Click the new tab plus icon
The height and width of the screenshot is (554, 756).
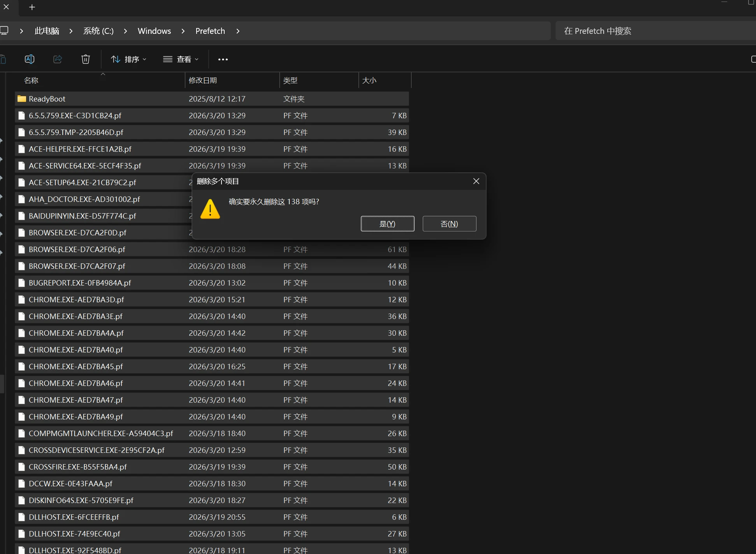pyautogui.click(x=32, y=7)
